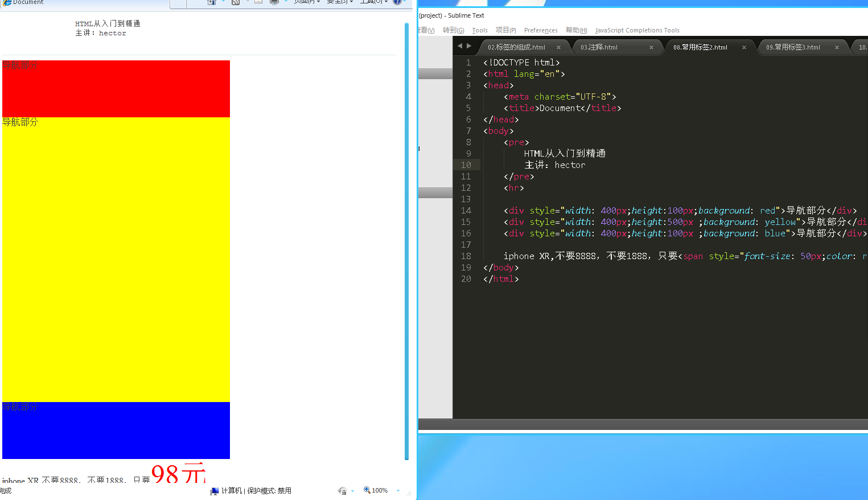Close the 08.常用标签2.html tab
This screenshot has width=868, height=500.
pyautogui.click(x=744, y=47)
